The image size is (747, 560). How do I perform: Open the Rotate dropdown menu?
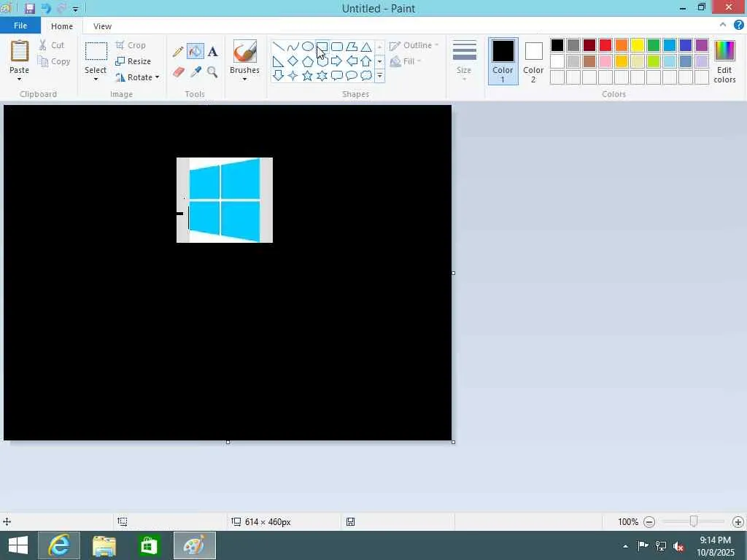tap(157, 77)
